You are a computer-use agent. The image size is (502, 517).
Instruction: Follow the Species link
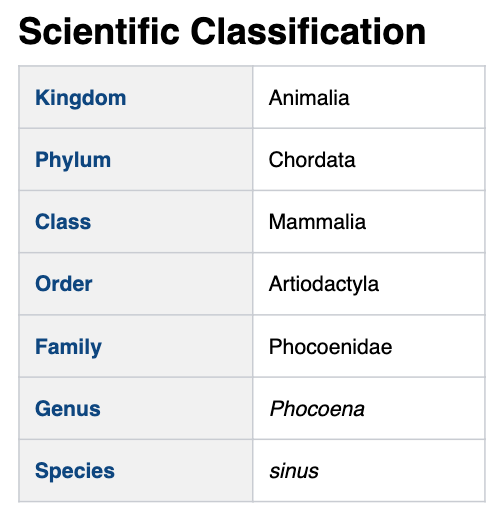(75, 471)
